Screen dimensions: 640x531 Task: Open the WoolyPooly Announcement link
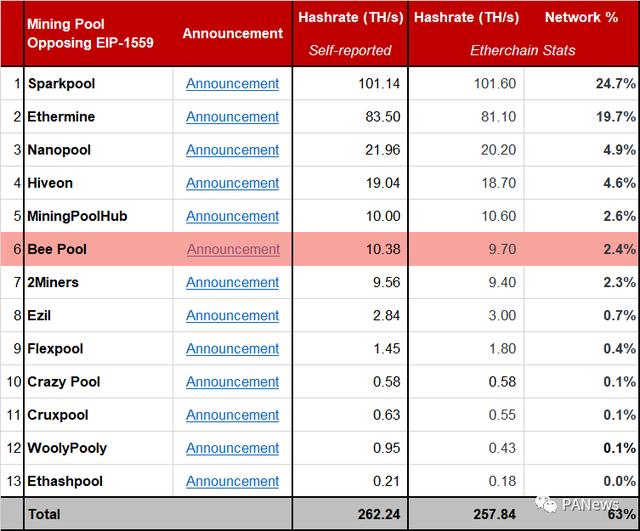[x=232, y=448]
